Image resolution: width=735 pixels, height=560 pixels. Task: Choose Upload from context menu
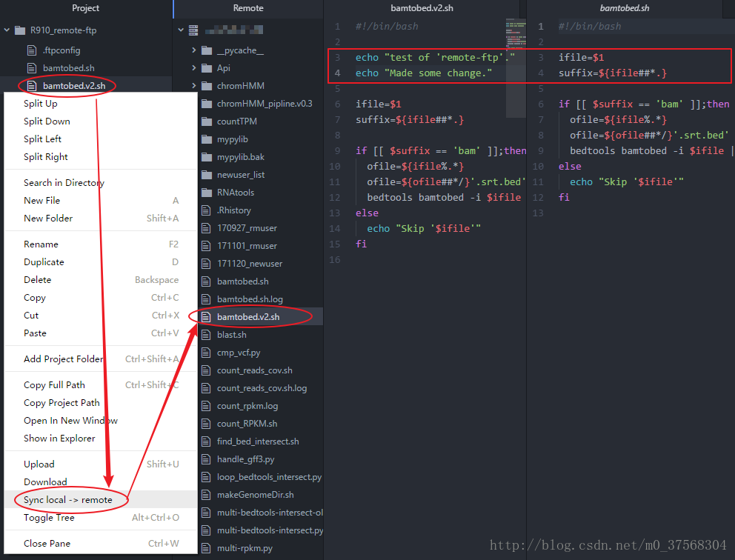coord(101,464)
